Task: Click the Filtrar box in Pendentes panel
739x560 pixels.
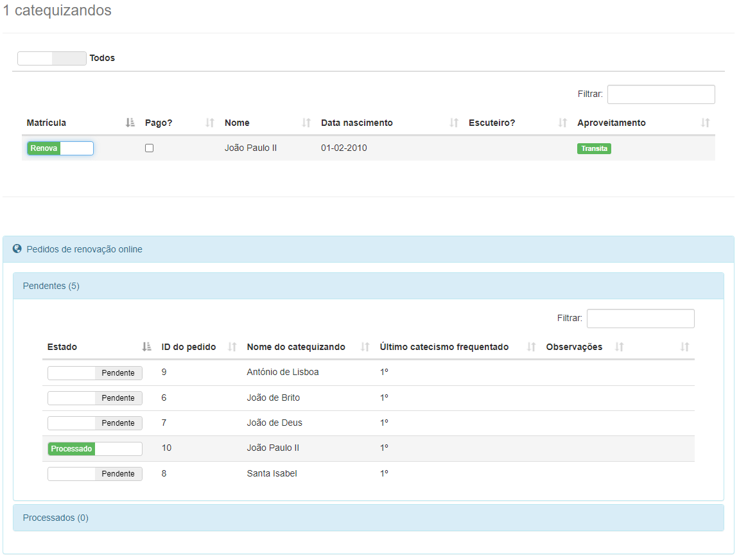Action: point(640,319)
